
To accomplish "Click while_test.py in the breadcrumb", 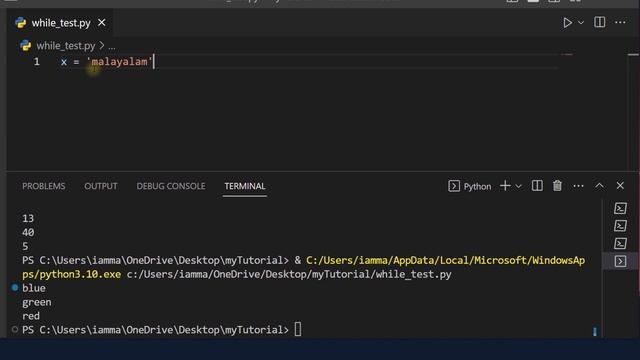I will [x=66, y=46].
